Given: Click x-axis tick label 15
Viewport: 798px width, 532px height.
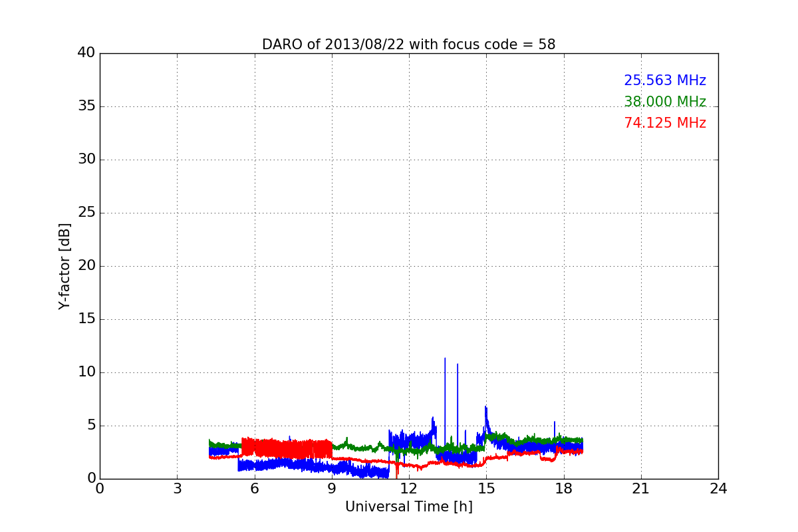Looking at the screenshot, I should (x=486, y=489).
